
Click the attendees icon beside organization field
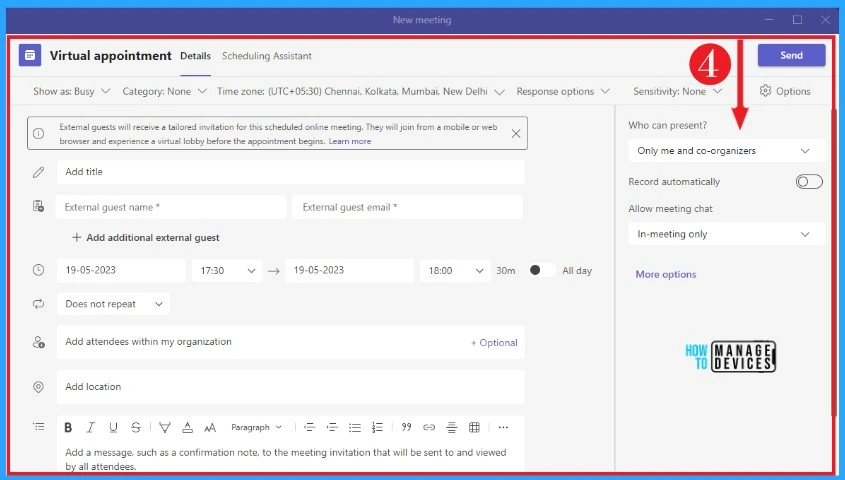[38, 342]
